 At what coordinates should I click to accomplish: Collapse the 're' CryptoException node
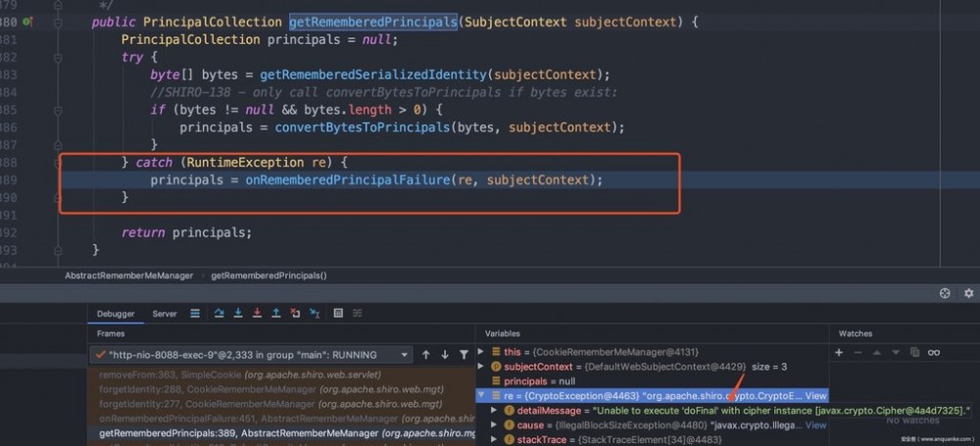click(480, 395)
